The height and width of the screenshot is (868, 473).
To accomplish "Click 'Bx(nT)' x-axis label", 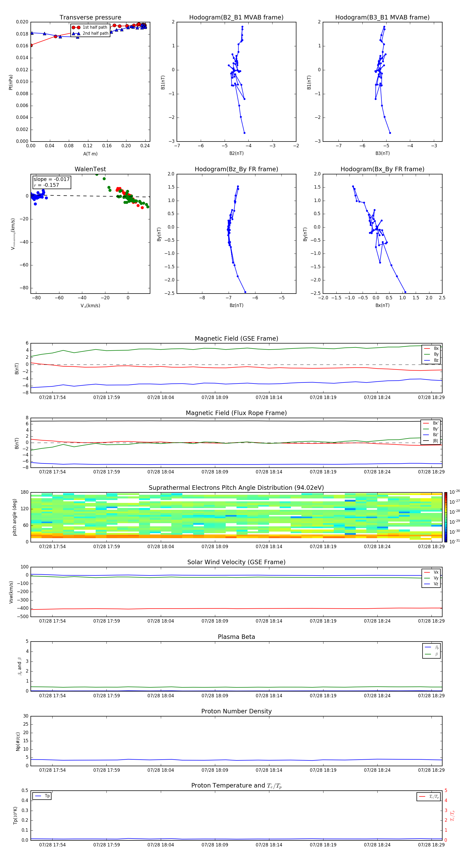I will (382, 305).
